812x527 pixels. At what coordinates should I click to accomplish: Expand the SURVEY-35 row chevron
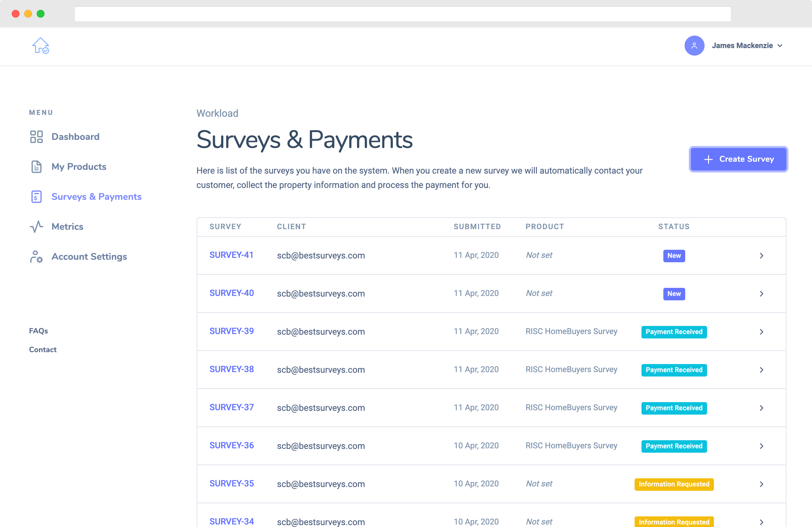[x=761, y=484]
